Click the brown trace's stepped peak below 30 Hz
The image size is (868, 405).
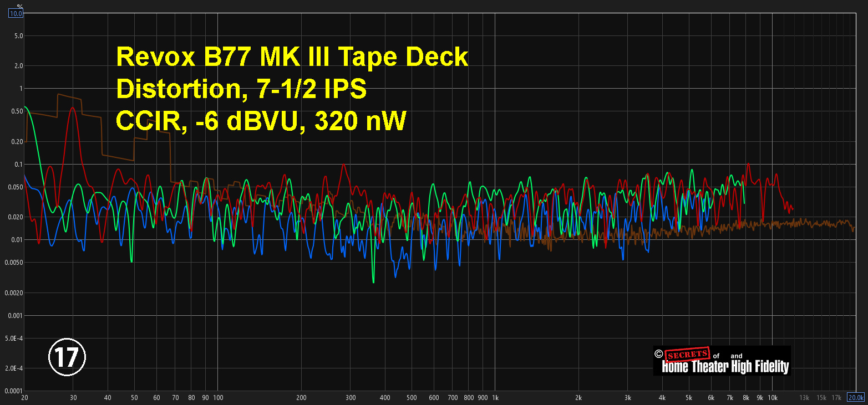[58, 95]
